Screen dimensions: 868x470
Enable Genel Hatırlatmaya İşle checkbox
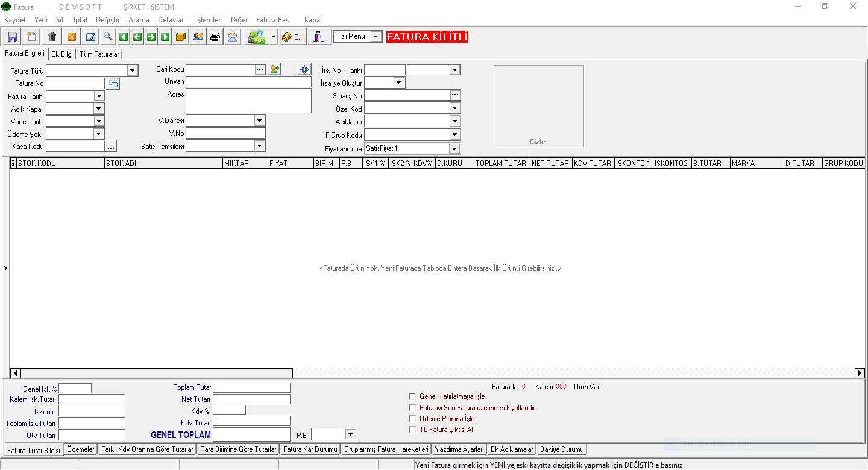pyautogui.click(x=412, y=396)
